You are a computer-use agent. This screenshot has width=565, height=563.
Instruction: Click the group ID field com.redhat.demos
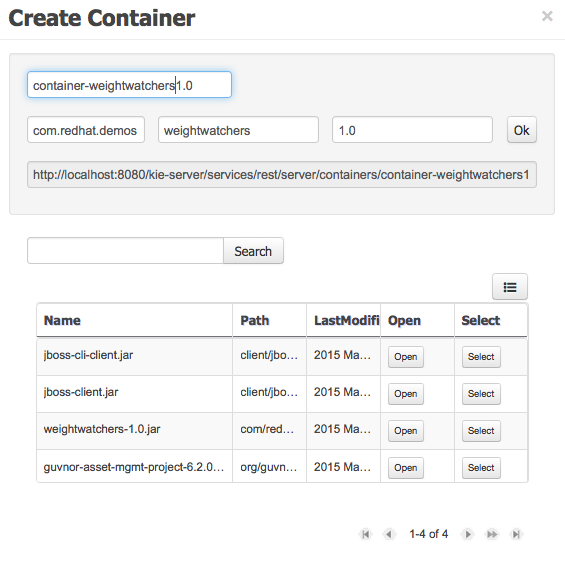coord(86,130)
